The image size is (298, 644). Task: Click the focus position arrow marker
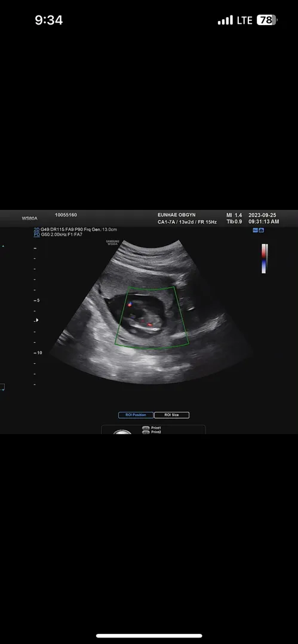tap(37, 320)
